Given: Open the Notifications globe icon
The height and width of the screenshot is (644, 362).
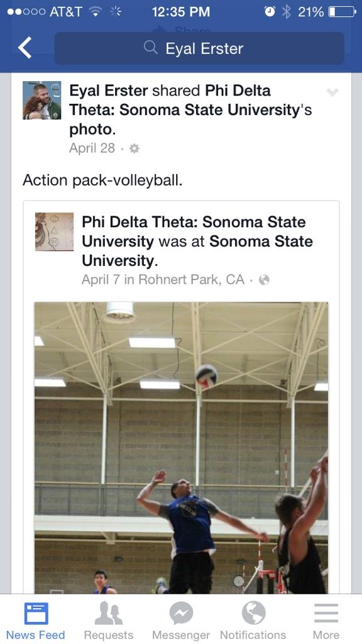Looking at the screenshot, I should (253, 613).
